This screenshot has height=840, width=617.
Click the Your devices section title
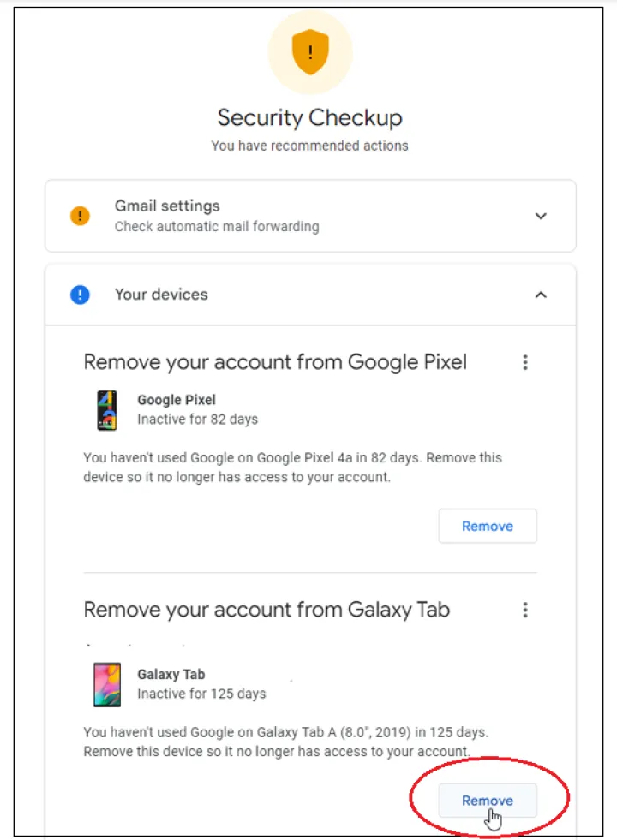coord(161,295)
